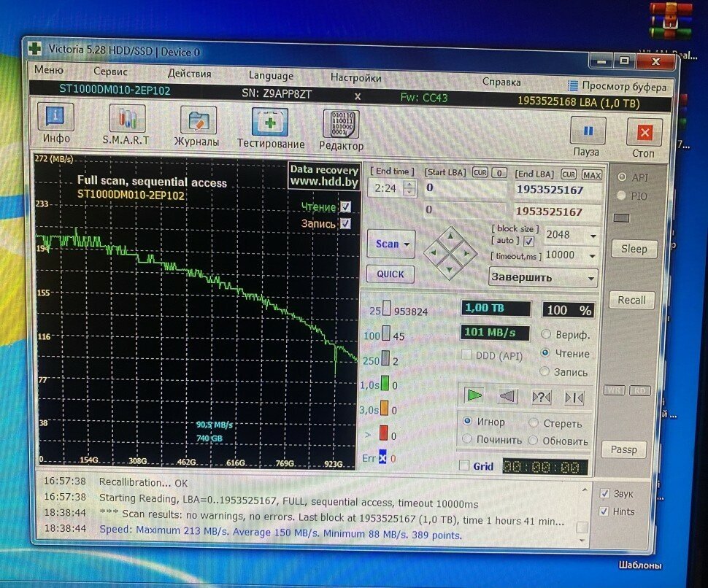
Task: Select Игнор error action
Action: tap(468, 421)
